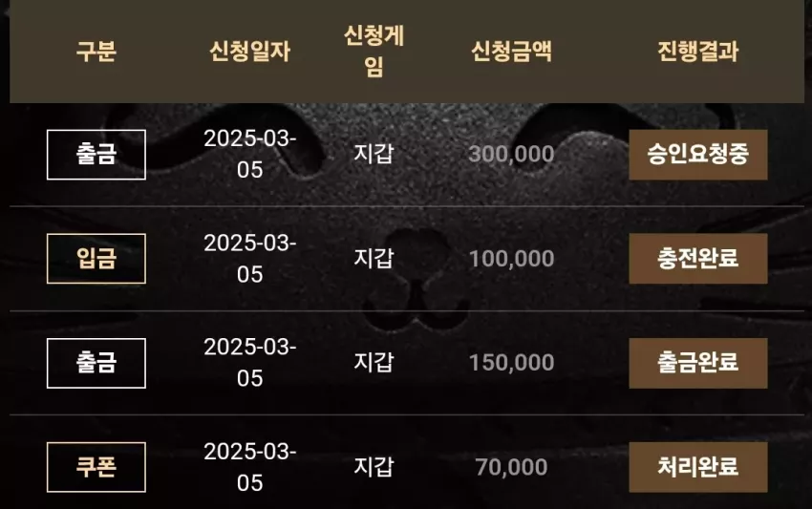Click the 신청게임 column header
This screenshot has height=509, width=812.
coord(374,52)
